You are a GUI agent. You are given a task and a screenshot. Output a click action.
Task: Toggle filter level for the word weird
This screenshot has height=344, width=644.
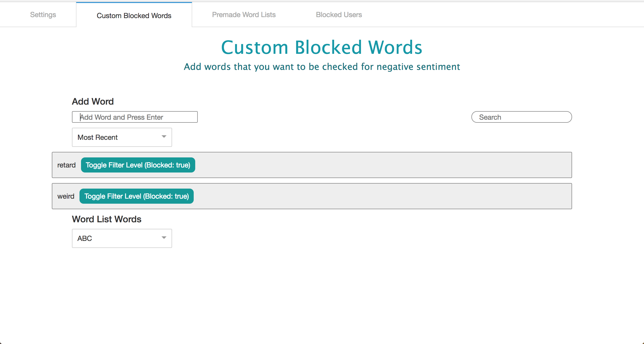(x=137, y=196)
